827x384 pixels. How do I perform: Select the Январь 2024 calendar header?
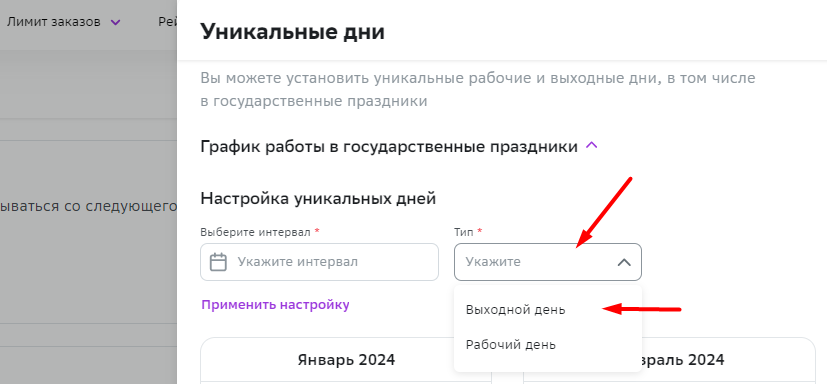[x=346, y=360]
